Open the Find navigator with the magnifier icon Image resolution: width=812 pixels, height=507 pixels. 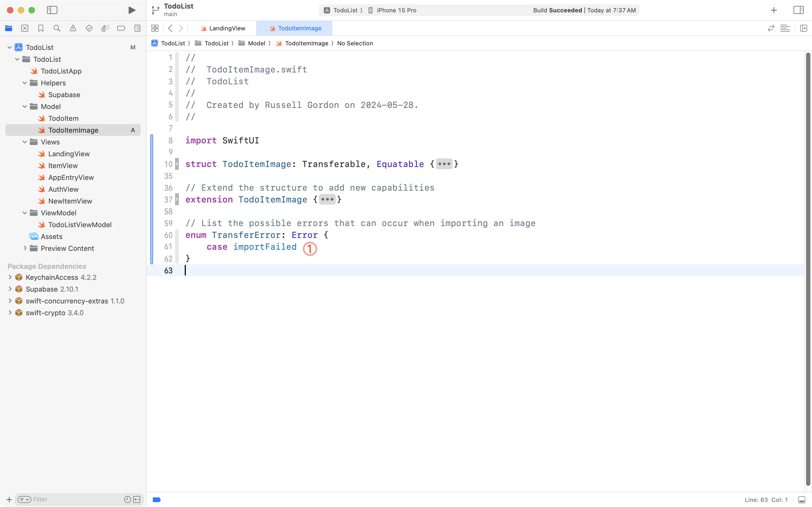click(57, 28)
